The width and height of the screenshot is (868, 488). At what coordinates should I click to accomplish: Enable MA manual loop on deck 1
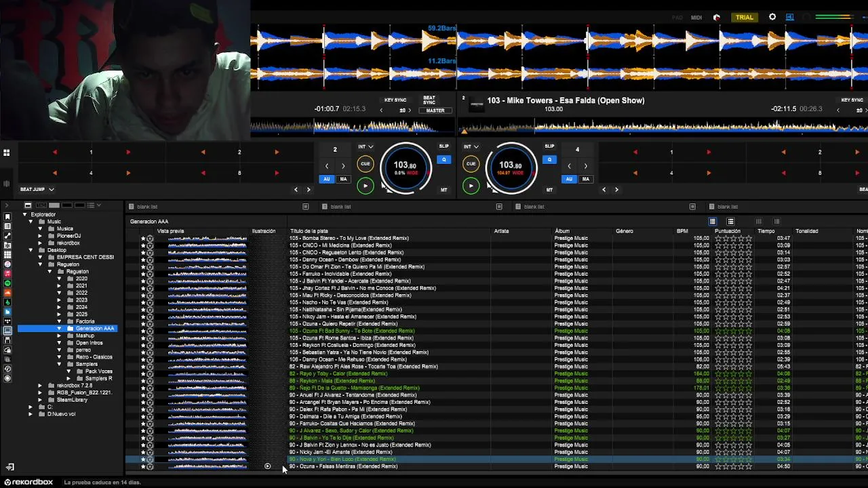coord(343,179)
